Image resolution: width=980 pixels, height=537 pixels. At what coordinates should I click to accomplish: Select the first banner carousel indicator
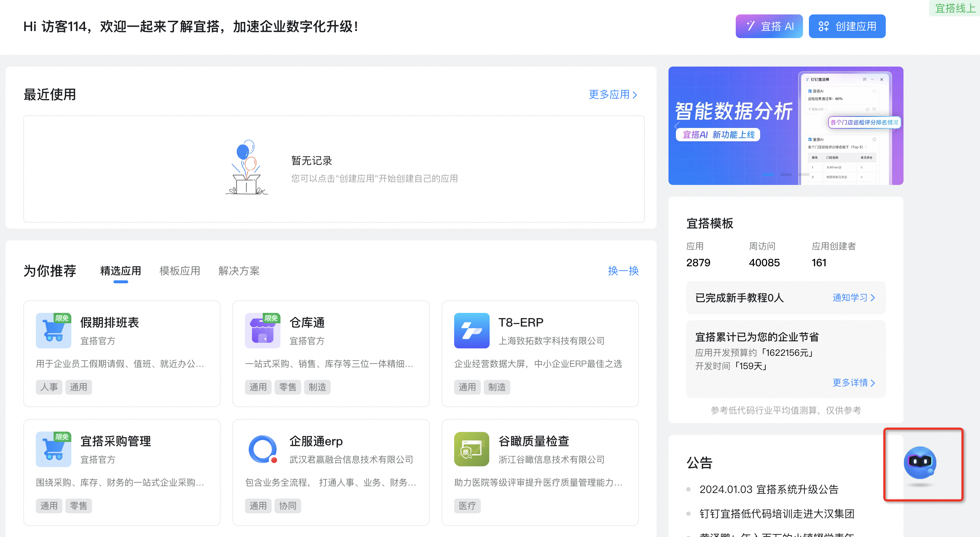[769, 175]
